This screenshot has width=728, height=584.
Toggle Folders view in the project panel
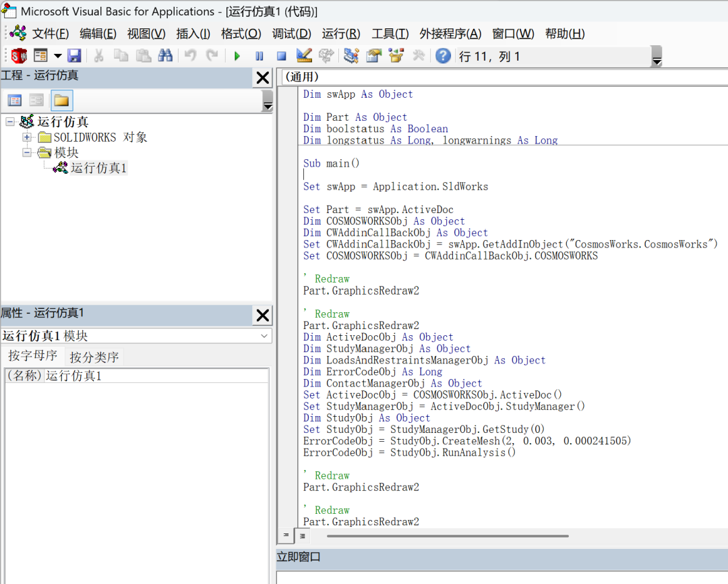click(61, 100)
